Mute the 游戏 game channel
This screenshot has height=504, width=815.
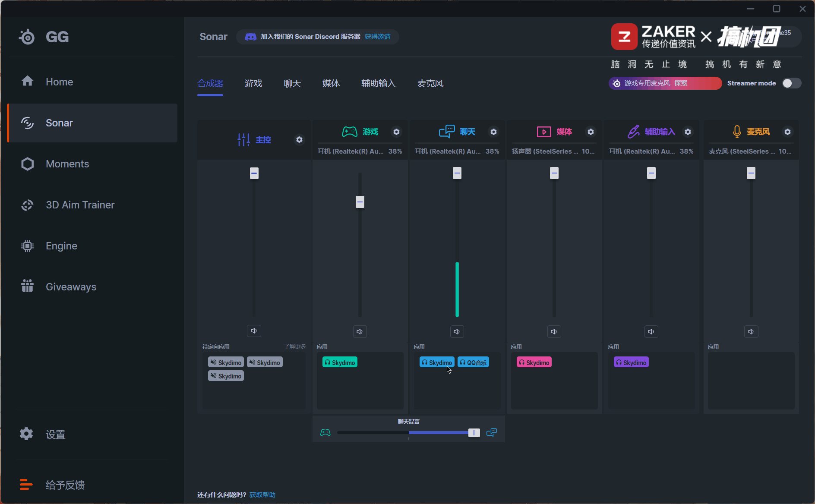click(x=360, y=331)
